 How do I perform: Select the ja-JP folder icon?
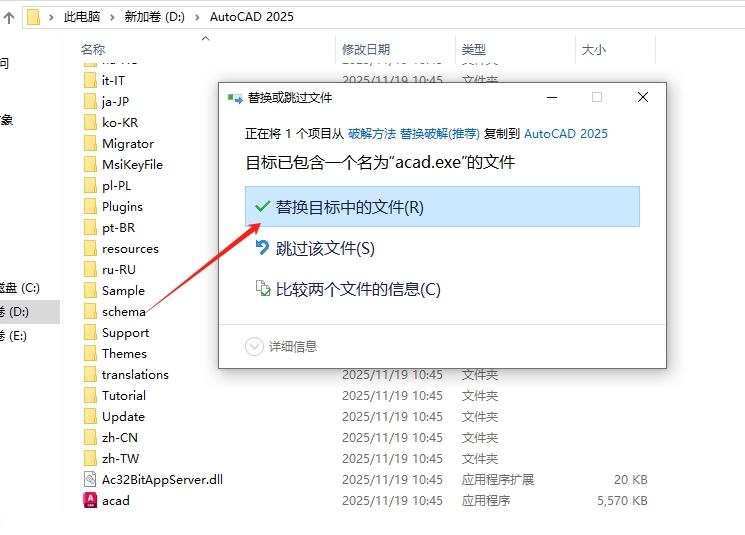(90, 101)
